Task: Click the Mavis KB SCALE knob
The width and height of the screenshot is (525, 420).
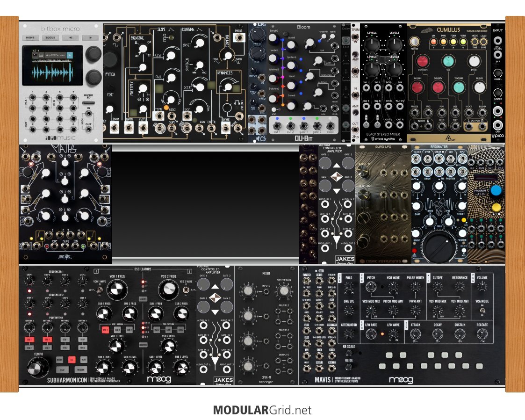Action: point(349,353)
